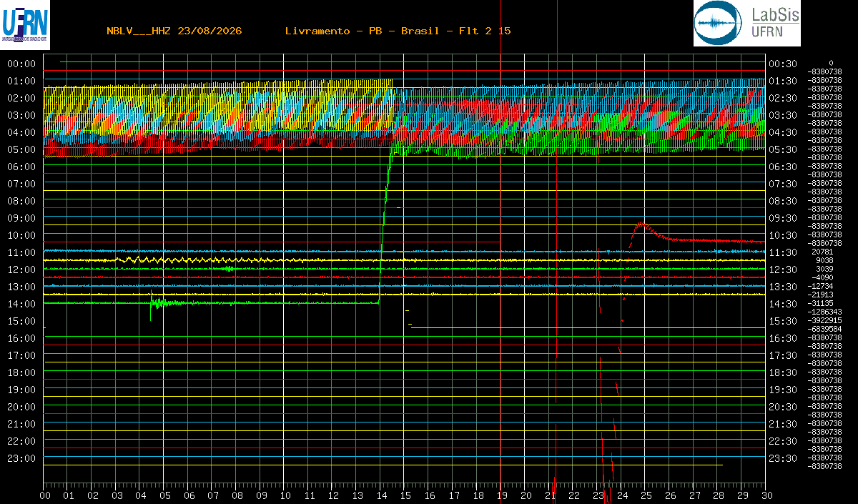Click the 01:00 hour label
This screenshot has height=504, width=858.
[21, 81]
